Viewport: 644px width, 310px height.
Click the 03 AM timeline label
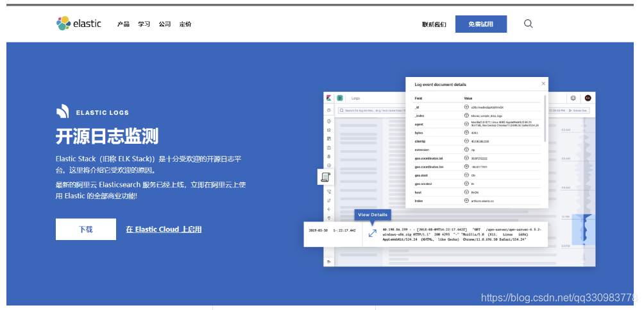(566, 129)
